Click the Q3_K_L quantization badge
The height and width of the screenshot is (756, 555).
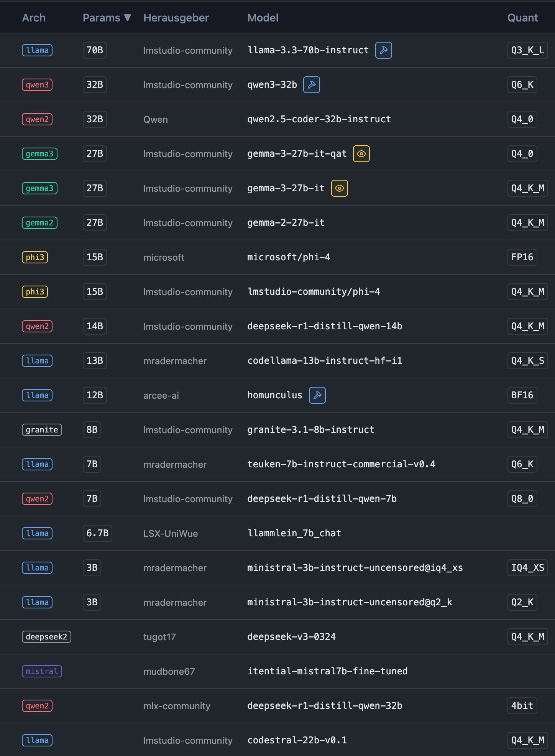pos(527,50)
